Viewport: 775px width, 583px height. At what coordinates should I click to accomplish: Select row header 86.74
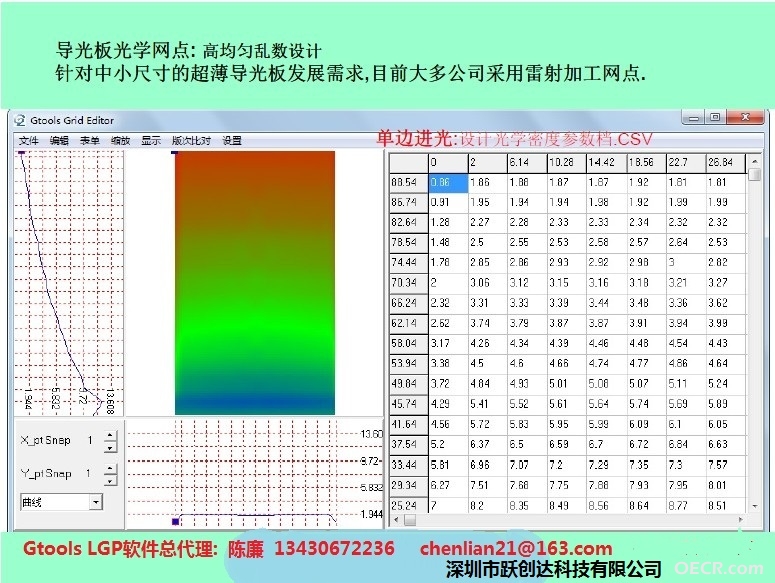408,203
